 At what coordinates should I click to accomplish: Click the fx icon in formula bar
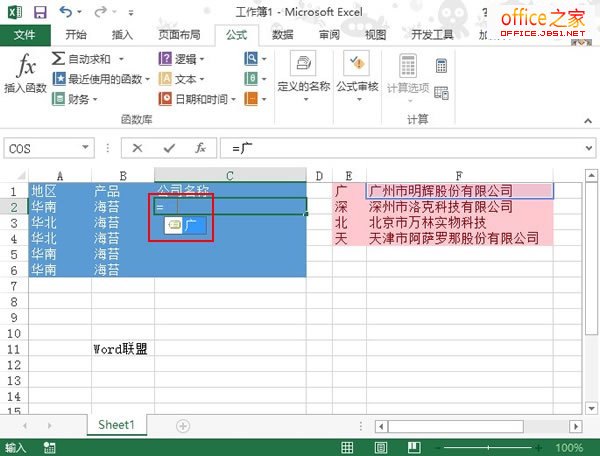click(x=201, y=148)
